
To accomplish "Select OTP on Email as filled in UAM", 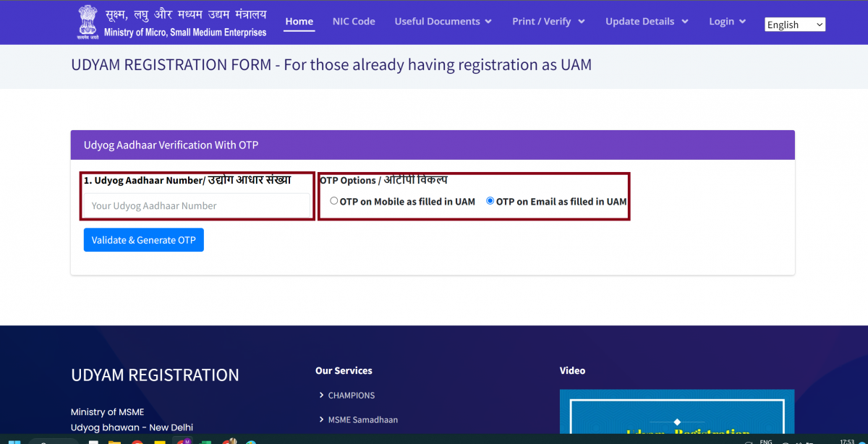I will click(490, 201).
